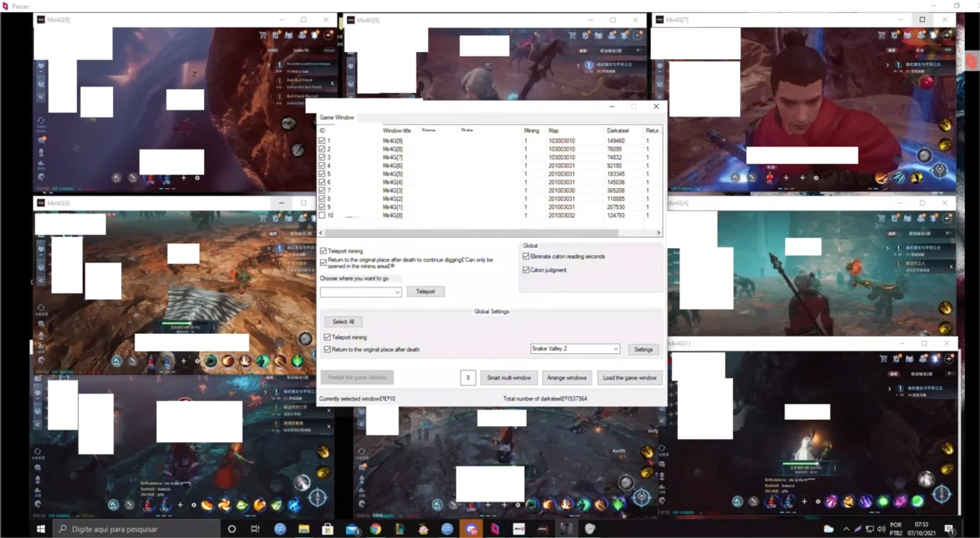Click shopping cart icon in Mir4G[9] window

[x=263, y=35]
